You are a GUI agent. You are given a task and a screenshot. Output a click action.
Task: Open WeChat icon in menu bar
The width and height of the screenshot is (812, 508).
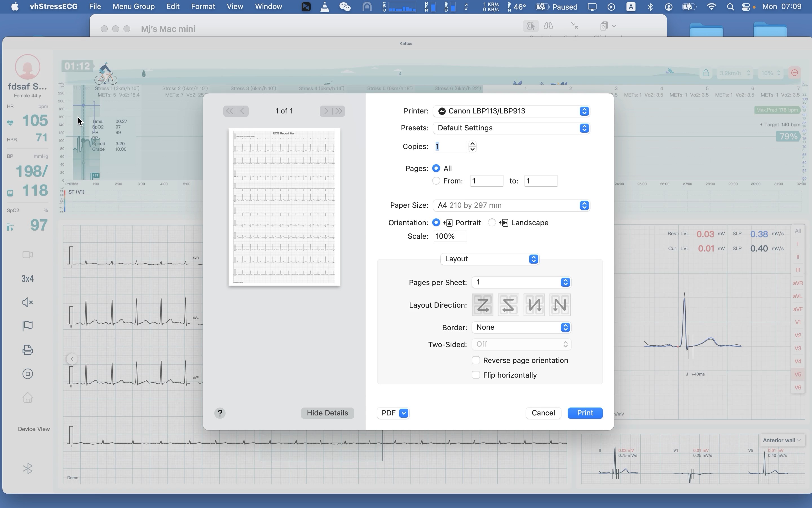click(x=345, y=7)
